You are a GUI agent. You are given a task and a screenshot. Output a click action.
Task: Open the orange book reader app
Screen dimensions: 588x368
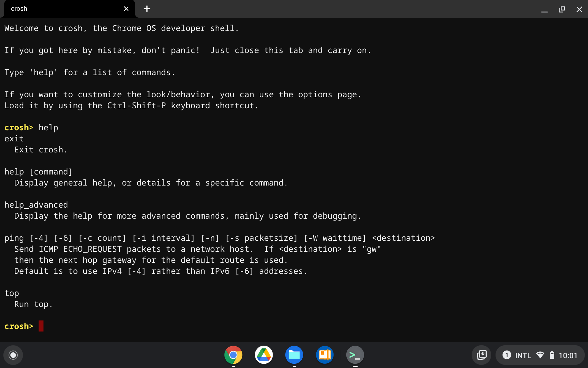click(x=325, y=355)
